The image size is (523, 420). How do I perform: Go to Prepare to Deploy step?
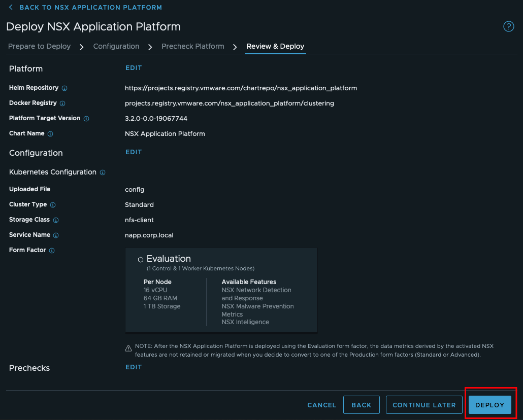pyautogui.click(x=40, y=46)
